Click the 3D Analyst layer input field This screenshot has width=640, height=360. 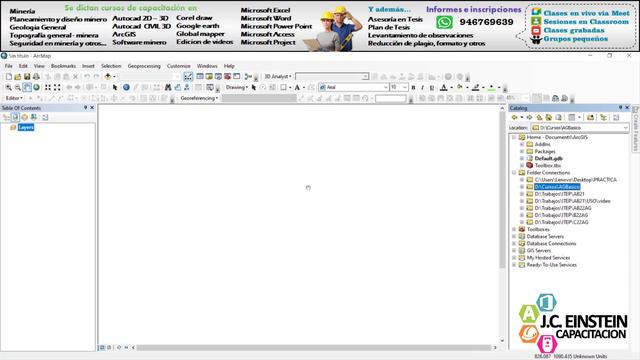point(331,77)
